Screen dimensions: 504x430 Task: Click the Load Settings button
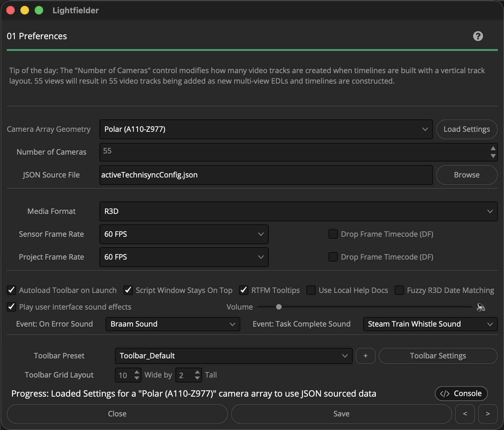point(467,129)
